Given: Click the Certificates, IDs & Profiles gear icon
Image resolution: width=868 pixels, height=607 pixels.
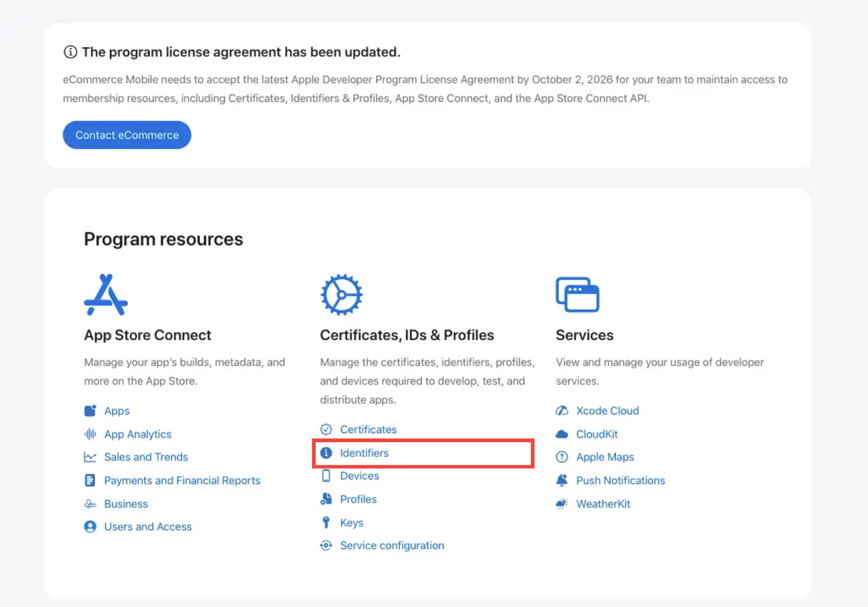Looking at the screenshot, I should 342,294.
